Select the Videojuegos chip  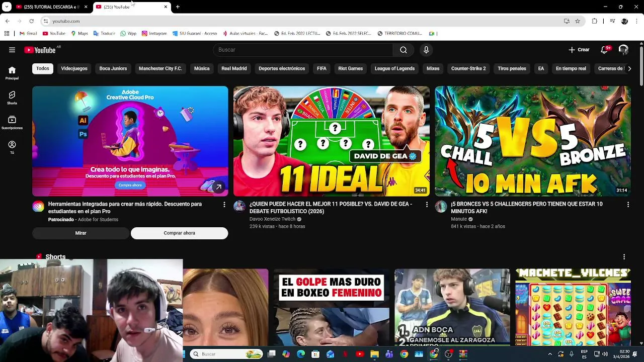(74, 68)
